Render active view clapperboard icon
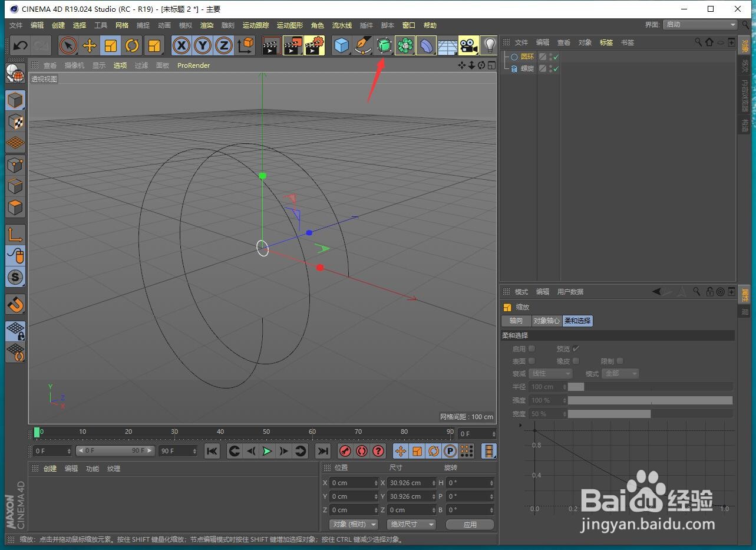The width and height of the screenshot is (756, 550). point(272,45)
